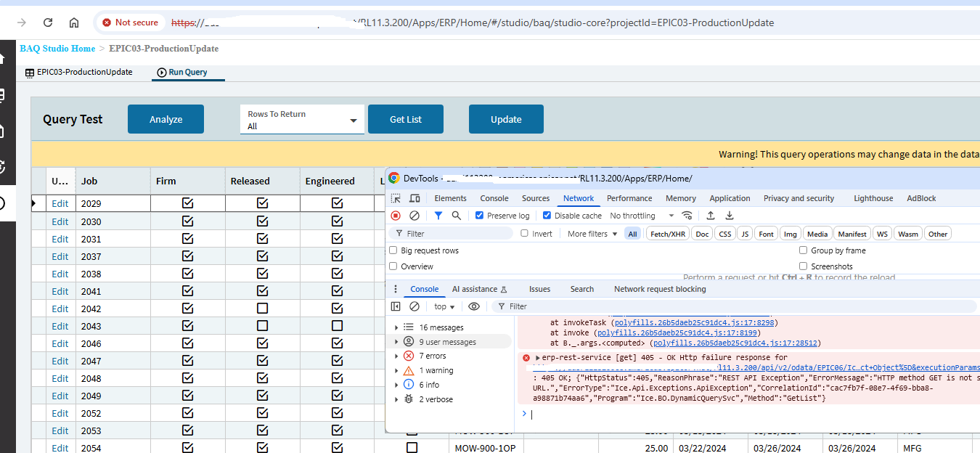Enable the Overview checkbox
Image resolution: width=980 pixels, height=453 pixels.
coord(393,266)
